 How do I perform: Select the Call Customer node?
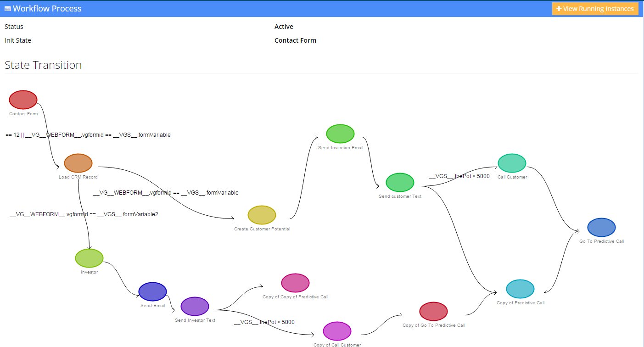tap(512, 163)
